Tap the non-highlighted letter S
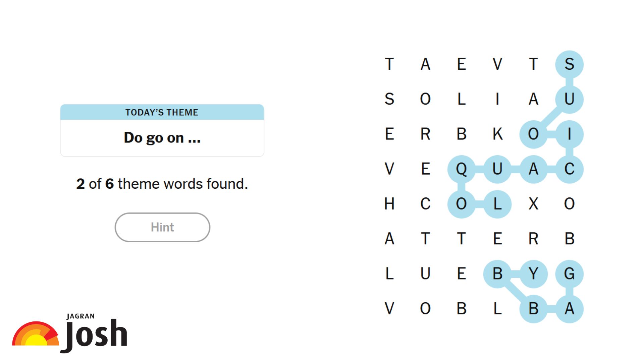Screen dimensions: 644x362 click(389, 99)
